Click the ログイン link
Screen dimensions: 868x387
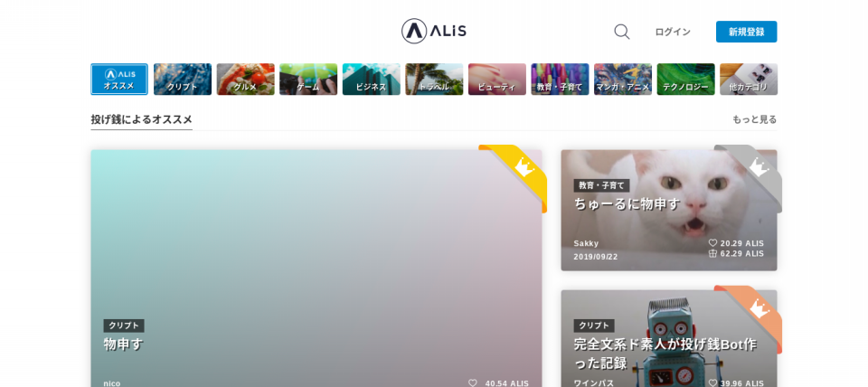click(x=673, y=33)
